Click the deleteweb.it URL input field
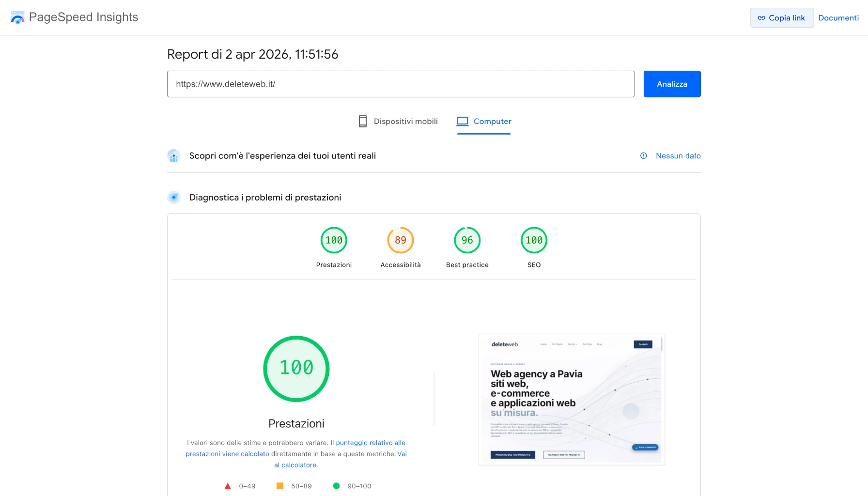Image resolution: width=868 pixels, height=496 pixels. tap(400, 84)
